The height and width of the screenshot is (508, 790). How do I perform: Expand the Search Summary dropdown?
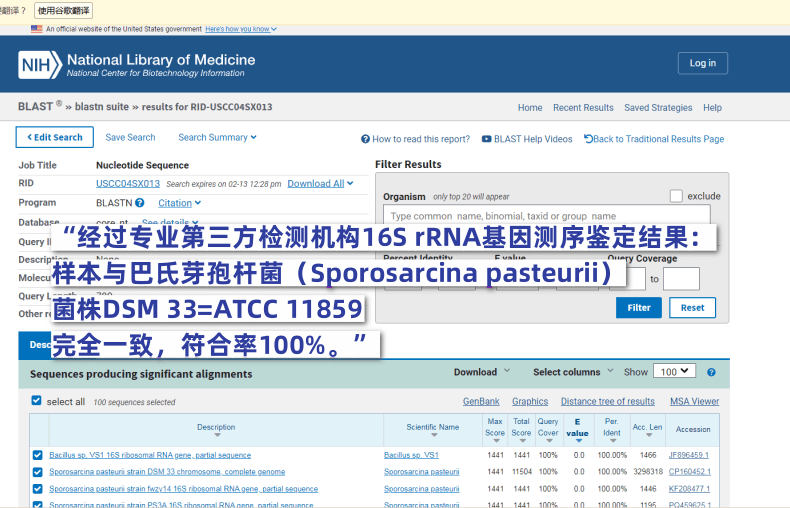coord(217,138)
